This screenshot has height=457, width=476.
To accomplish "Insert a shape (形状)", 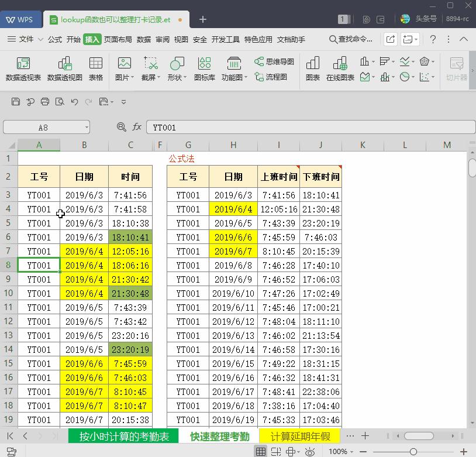I will [x=177, y=69].
